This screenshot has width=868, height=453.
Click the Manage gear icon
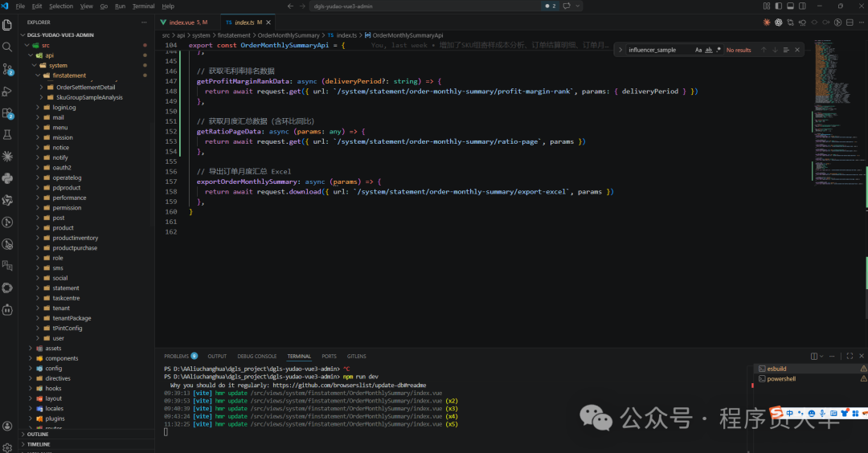coord(7,446)
